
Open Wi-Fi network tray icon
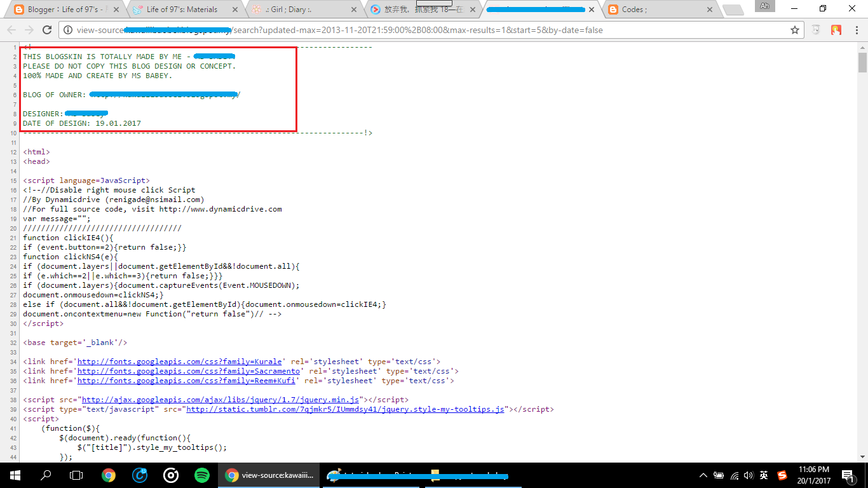pos(735,475)
